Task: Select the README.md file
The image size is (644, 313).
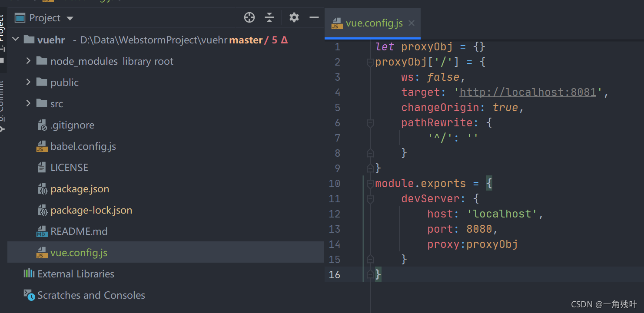Action: coord(79,231)
